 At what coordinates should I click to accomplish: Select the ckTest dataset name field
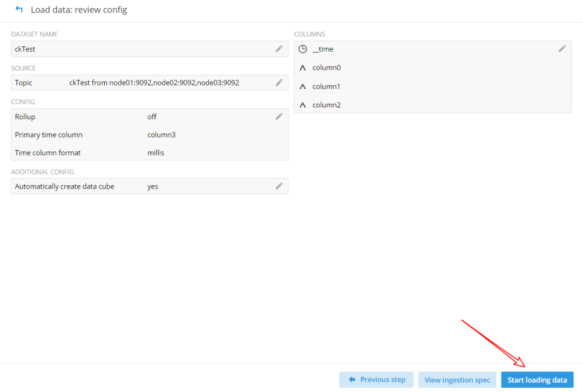point(140,49)
